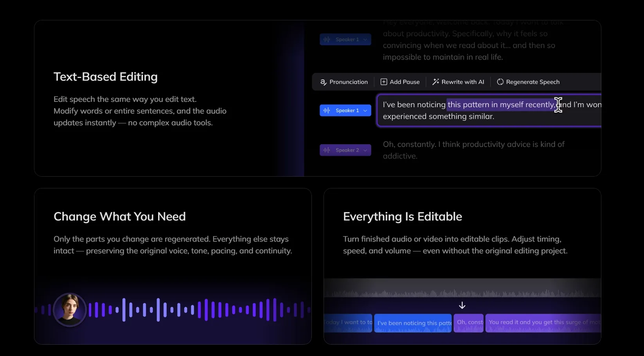This screenshot has width=644, height=356.
Task: Select the "I've been noticing this patt" timeline clip
Action: (413, 323)
